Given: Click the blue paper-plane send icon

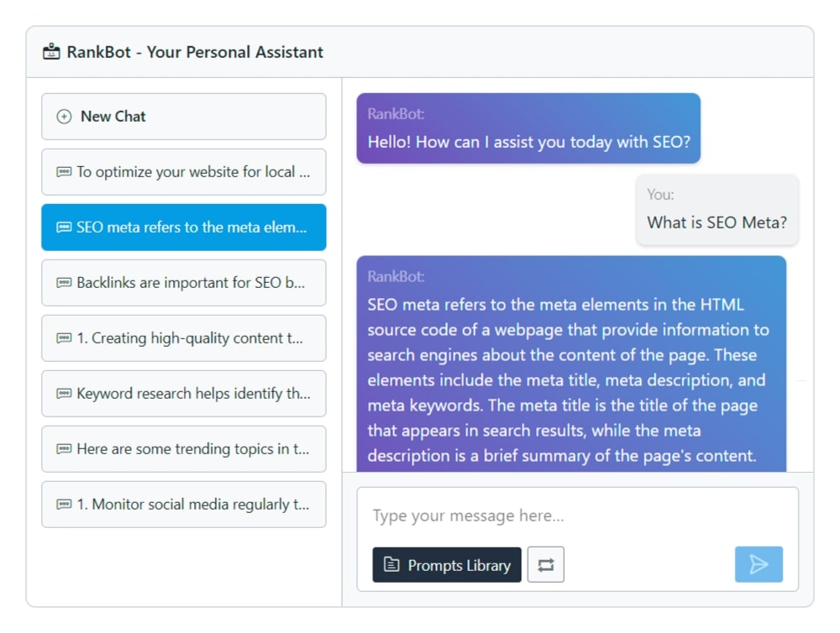Looking at the screenshot, I should click(759, 564).
